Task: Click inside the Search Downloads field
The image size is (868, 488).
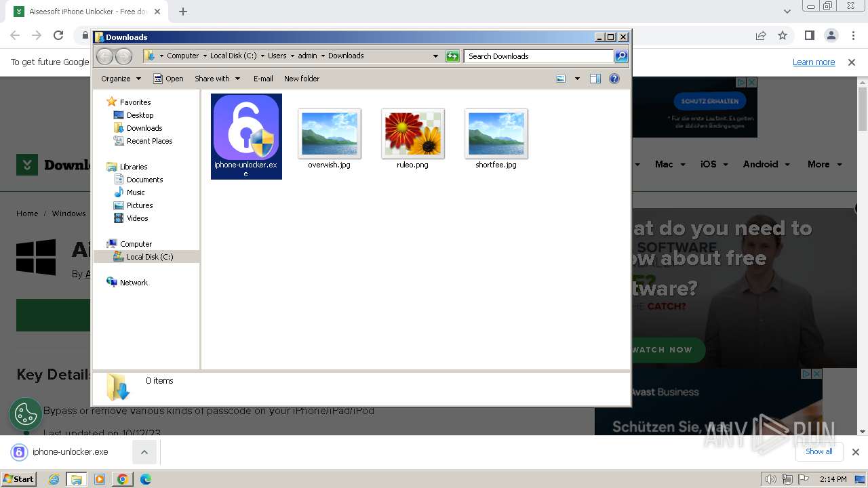Action: (x=539, y=56)
